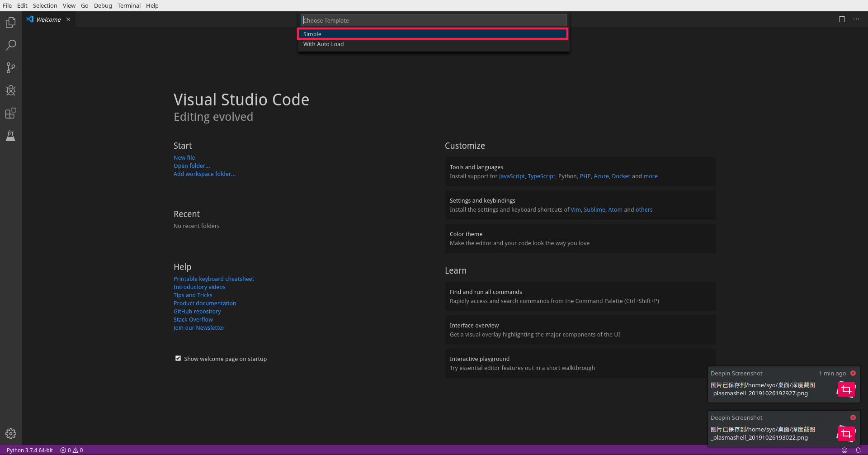The image size is (868, 455).
Task: Select the Test beaker icon in sidebar
Action: 11,136
